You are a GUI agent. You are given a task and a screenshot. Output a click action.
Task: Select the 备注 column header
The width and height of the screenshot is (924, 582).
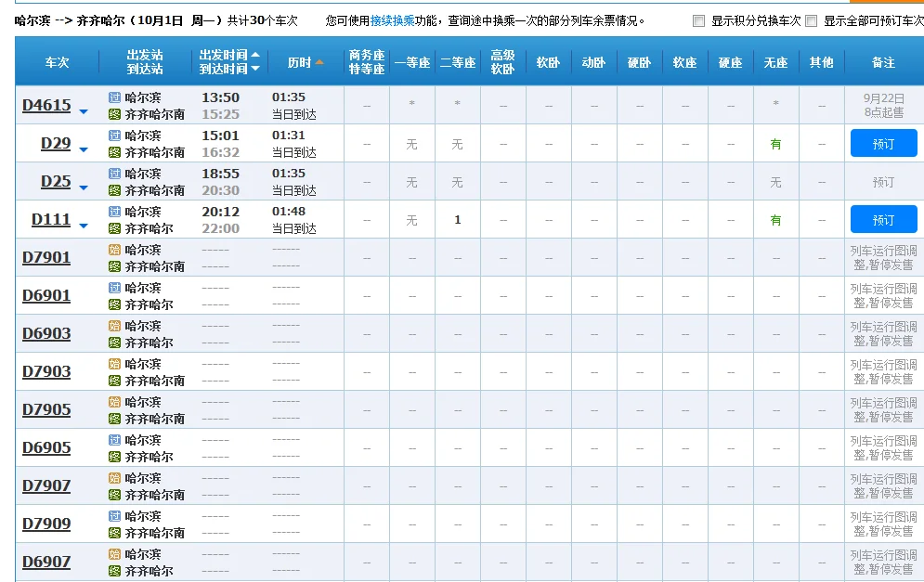[883, 62]
